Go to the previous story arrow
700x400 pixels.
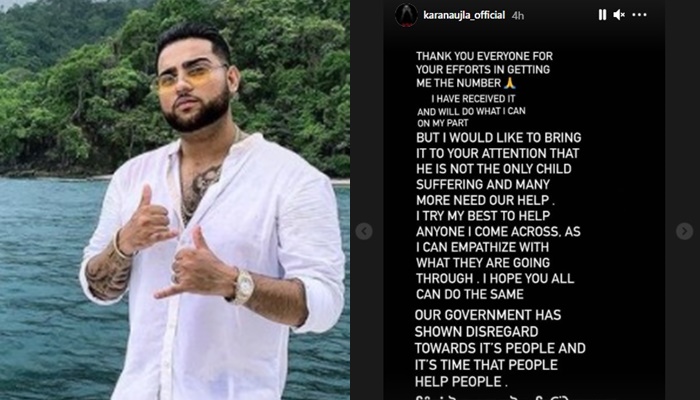364,231
